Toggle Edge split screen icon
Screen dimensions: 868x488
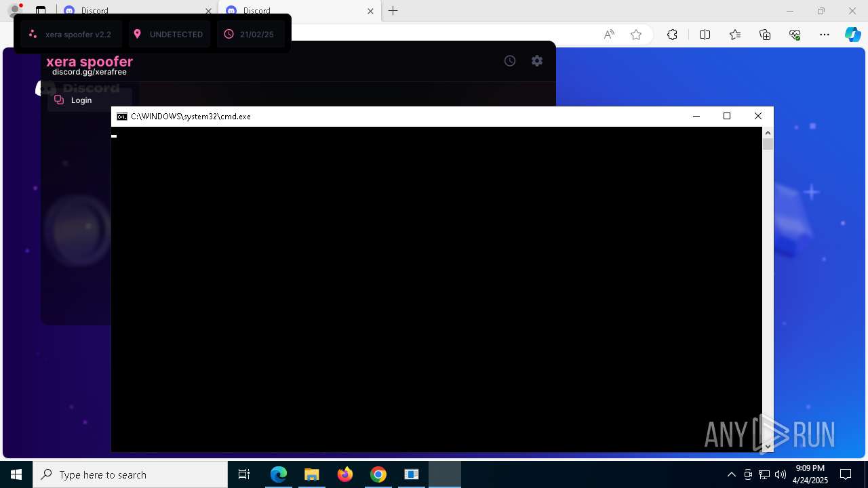(x=705, y=35)
